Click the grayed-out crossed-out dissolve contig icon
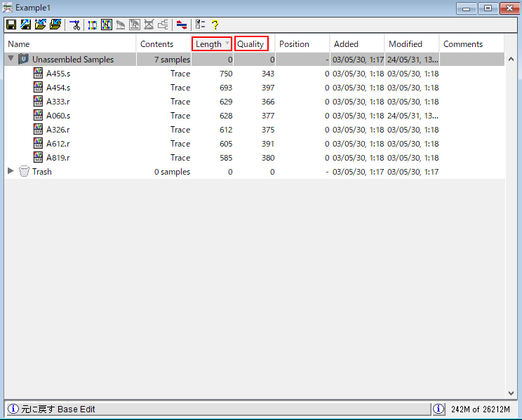Viewport: 522px width, 420px height. (x=149, y=25)
